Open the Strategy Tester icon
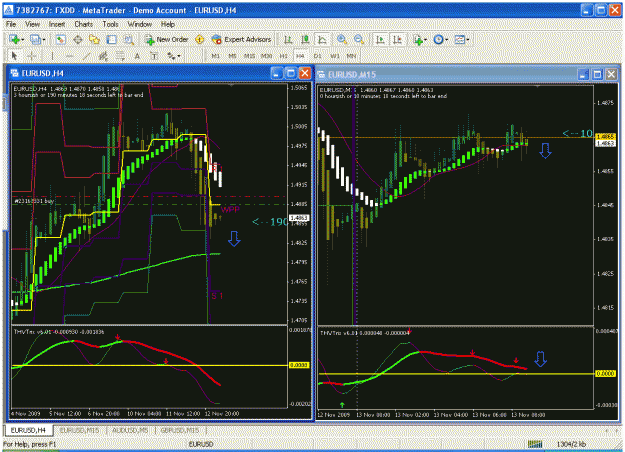 128,39
